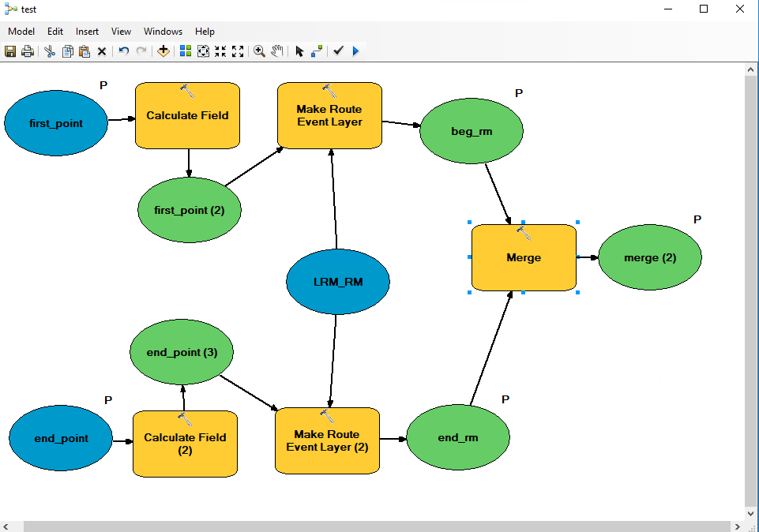Apply Auto Layout to the diagram
759x532 pixels.
tap(186, 51)
